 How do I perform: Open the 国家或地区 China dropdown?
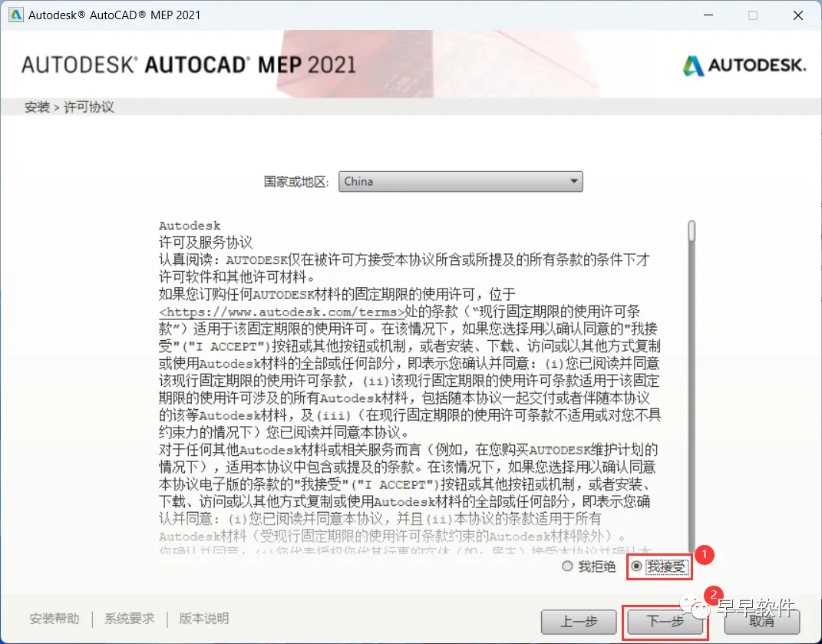point(461,181)
